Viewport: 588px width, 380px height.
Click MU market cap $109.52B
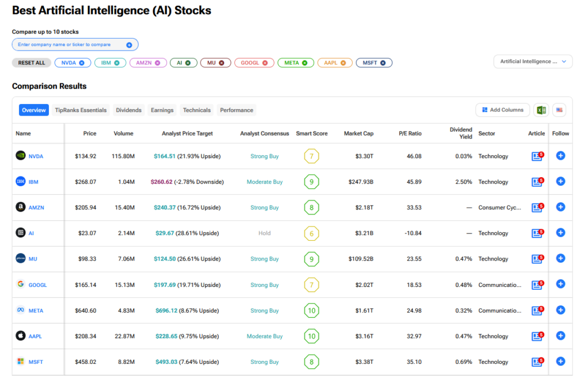(x=361, y=259)
